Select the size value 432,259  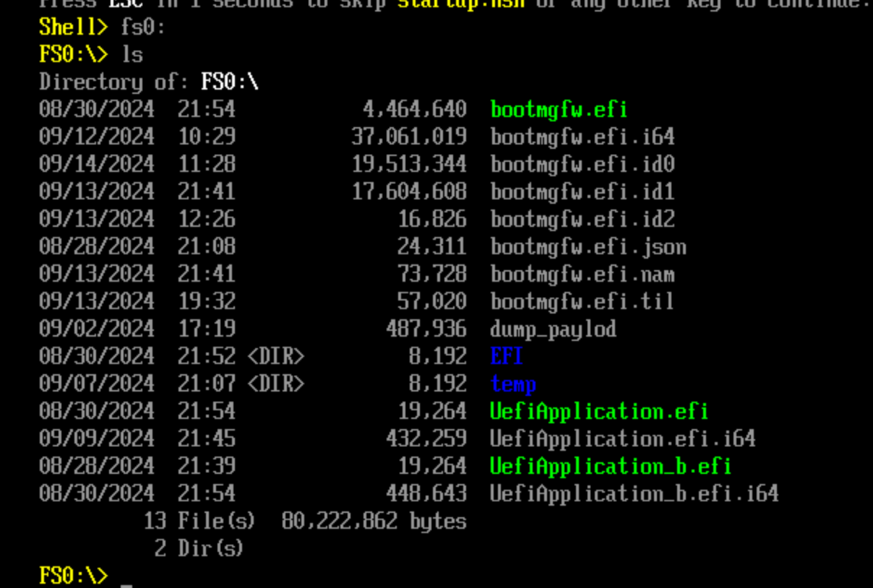point(426,439)
